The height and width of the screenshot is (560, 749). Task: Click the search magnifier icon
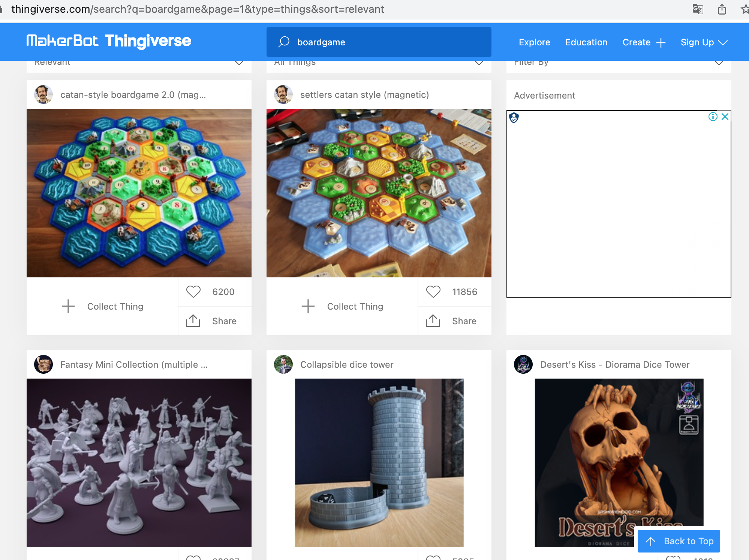point(284,42)
